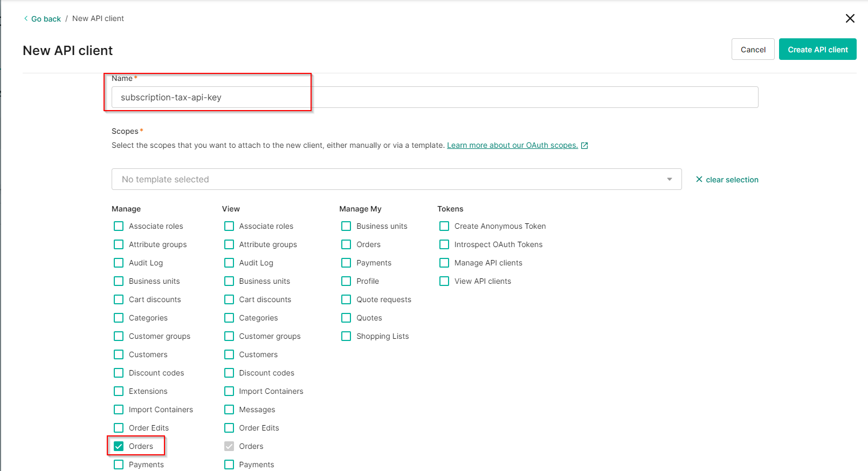Select Manage My Shopping Lists checkbox

(x=346, y=336)
